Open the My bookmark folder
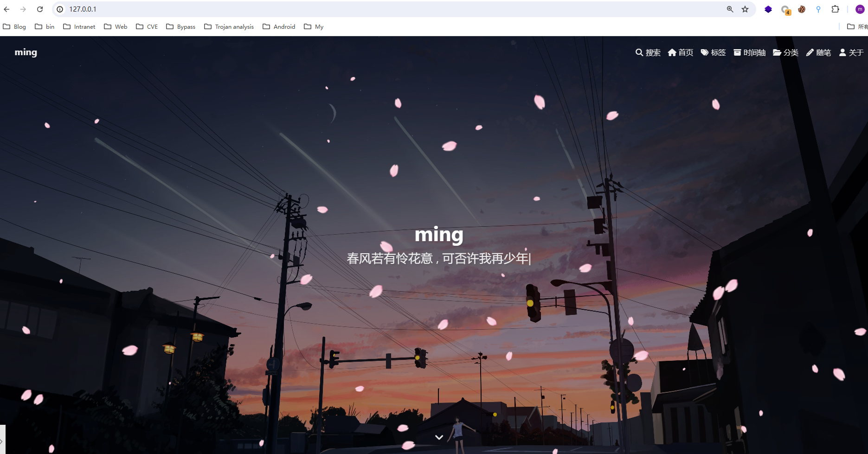The width and height of the screenshot is (868, 454). (314, 26)
